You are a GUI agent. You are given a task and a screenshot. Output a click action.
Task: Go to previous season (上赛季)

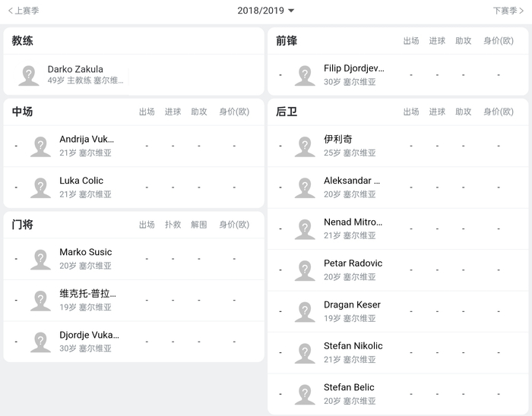point(24,11)
